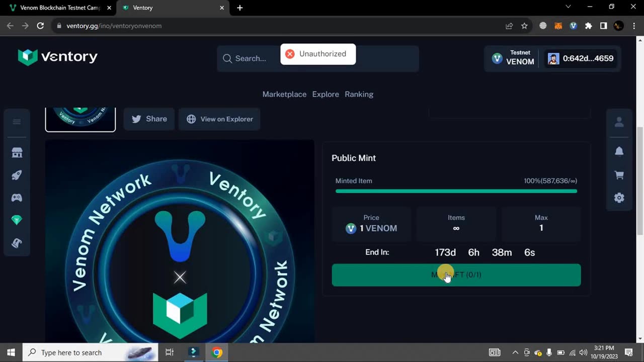Click the 173d countdown value
Viewport: 644px width, 362px height.
click(x=445, y=252)
